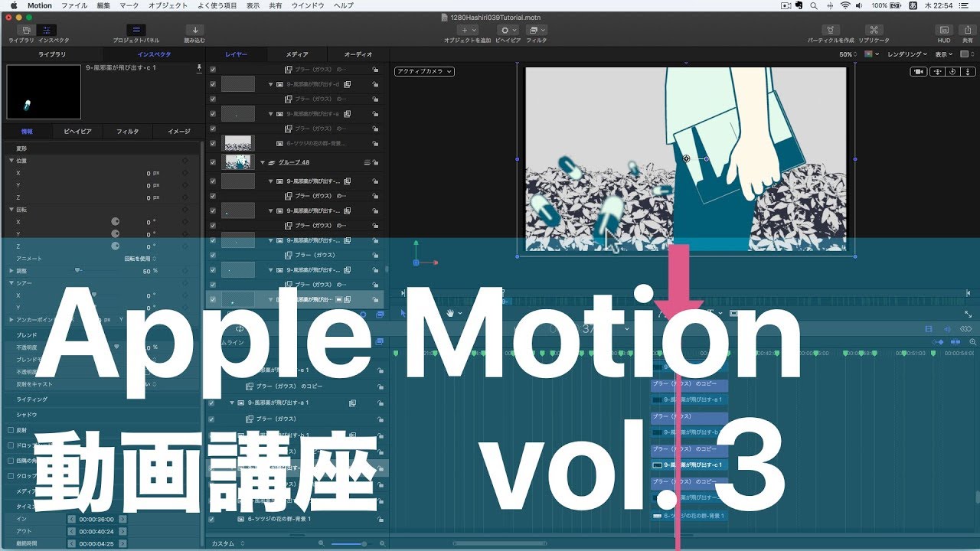Open the ファイル menu
Viewport: 980px width, 551px height.
pyautogui.click(x=74, y=5)
